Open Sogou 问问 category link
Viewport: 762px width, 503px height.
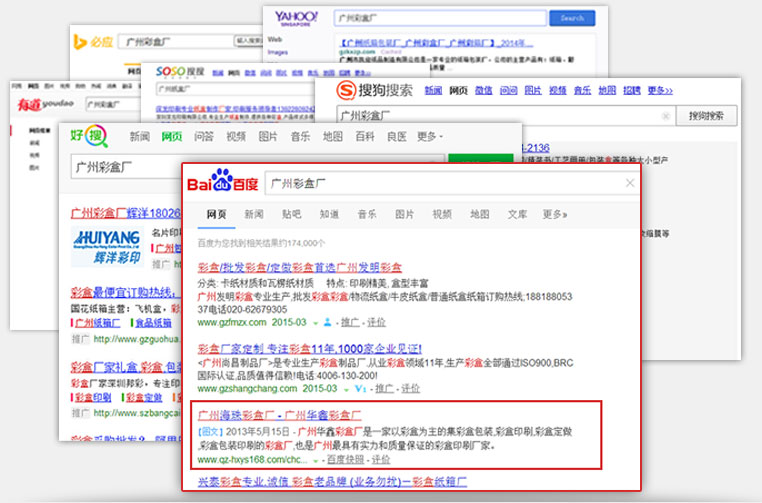508,90
